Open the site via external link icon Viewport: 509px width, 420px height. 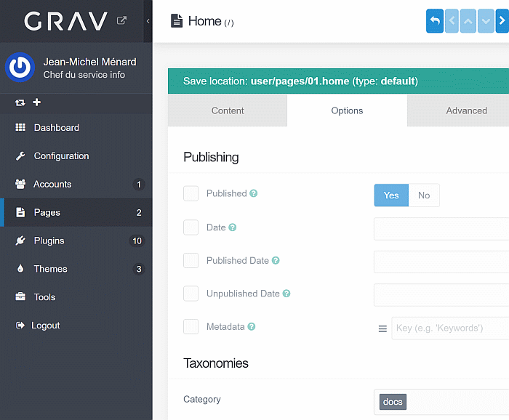(122, 20)
